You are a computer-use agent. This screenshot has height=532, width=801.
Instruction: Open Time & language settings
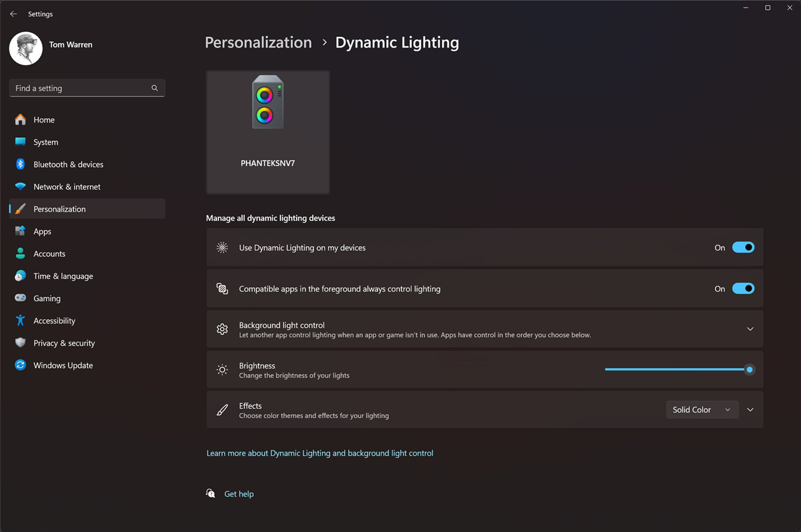(87, 276)
